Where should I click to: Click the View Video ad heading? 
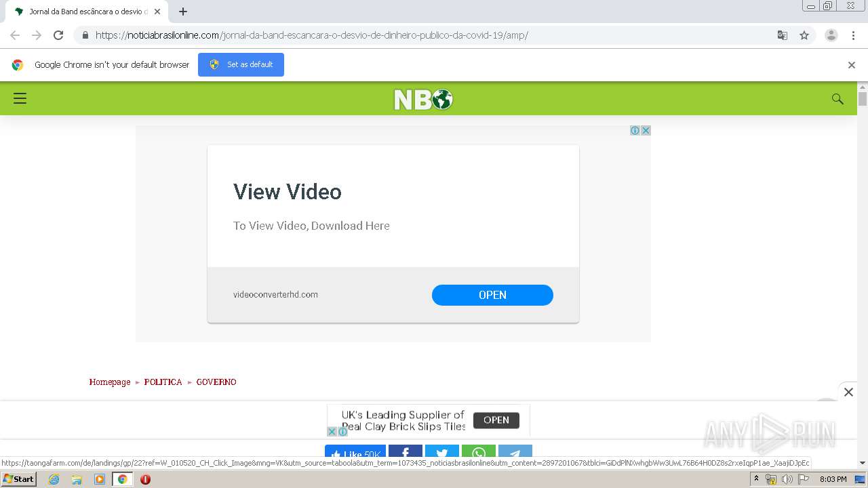(x=288, y=192)
